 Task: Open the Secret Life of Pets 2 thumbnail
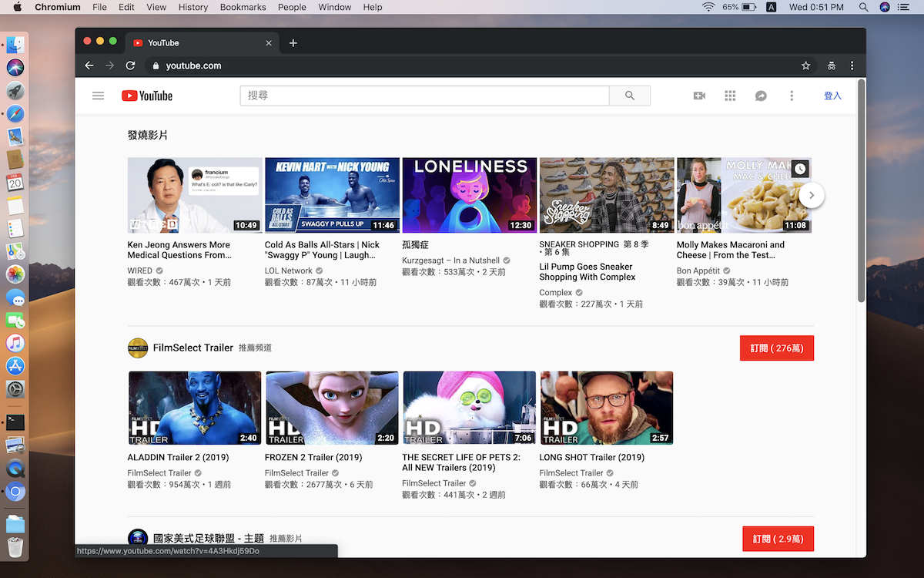coord(470,408)
